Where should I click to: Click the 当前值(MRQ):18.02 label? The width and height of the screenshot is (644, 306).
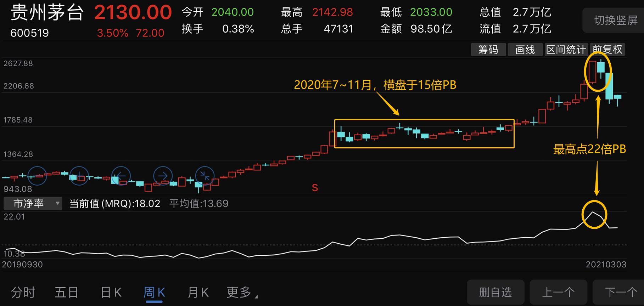[115, 203]
